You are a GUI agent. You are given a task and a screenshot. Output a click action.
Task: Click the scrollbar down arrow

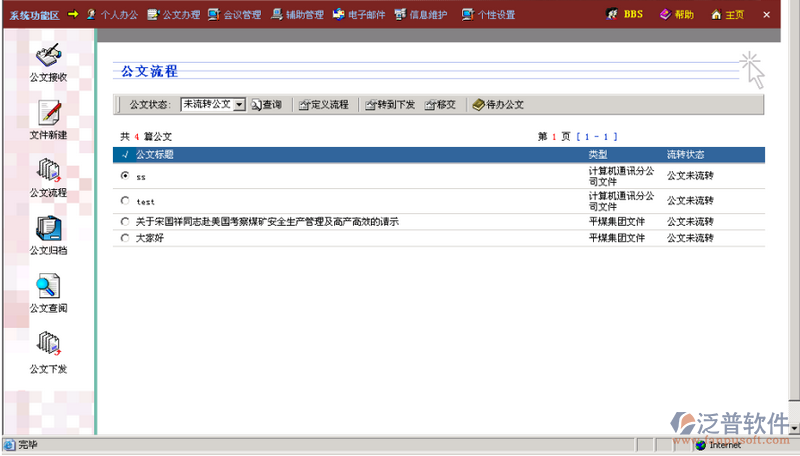[794, 428]
